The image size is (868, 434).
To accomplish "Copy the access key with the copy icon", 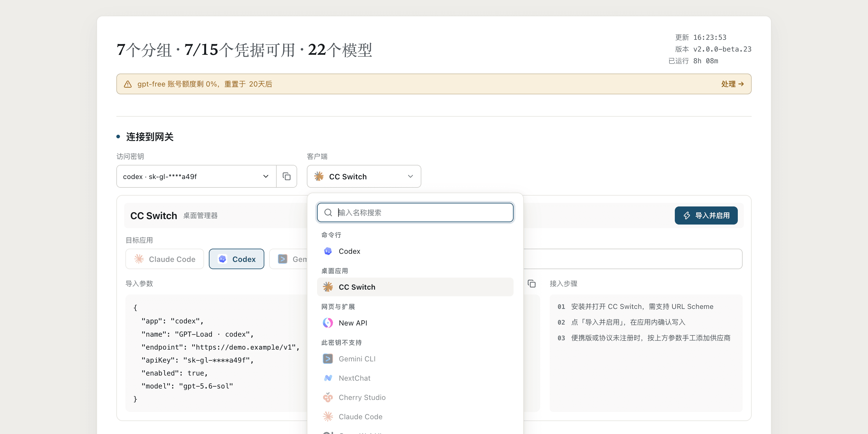I will pyautogui.click(x=286, y=176).
